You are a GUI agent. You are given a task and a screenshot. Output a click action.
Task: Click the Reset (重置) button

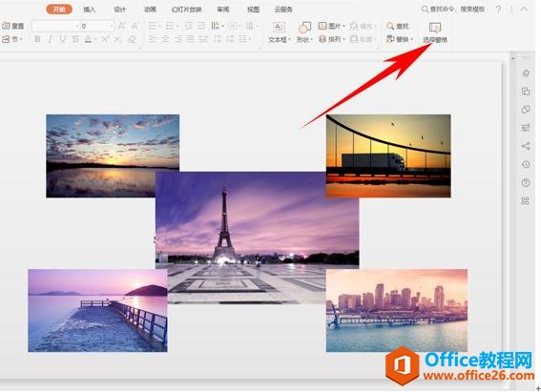pyautogui.click(x=13, y=26)
